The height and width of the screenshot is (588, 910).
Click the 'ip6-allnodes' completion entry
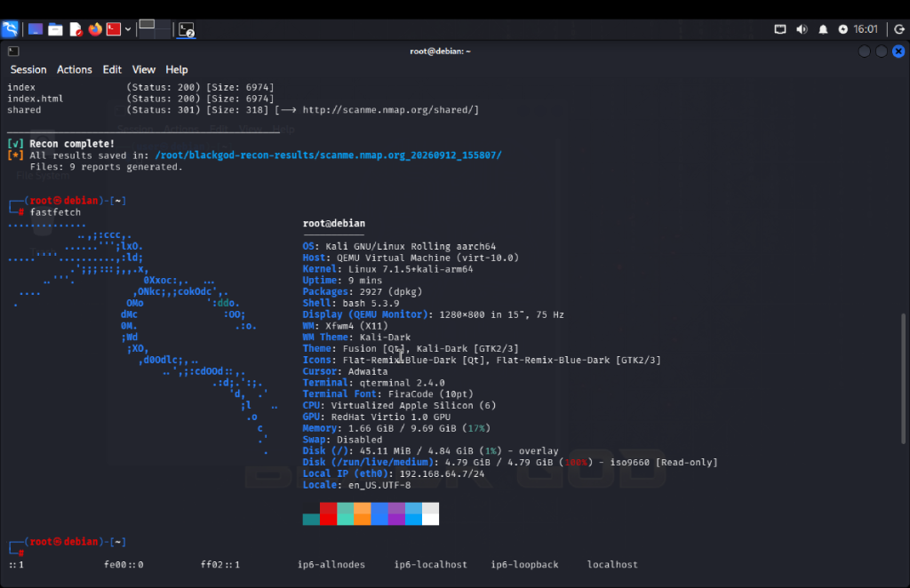[x=331, y=564]
